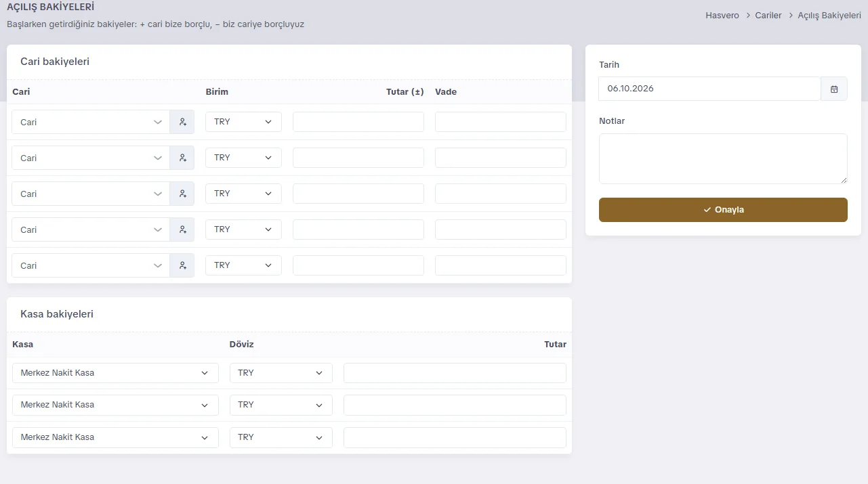Click the add-cari icon in the fifth Cari row

[x=182, y=265]
